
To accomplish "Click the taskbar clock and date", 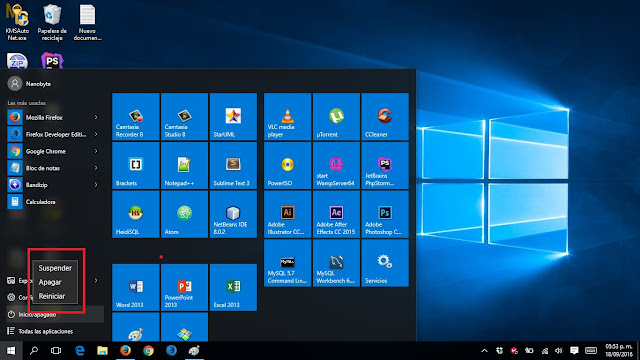I will click(619, 351).
